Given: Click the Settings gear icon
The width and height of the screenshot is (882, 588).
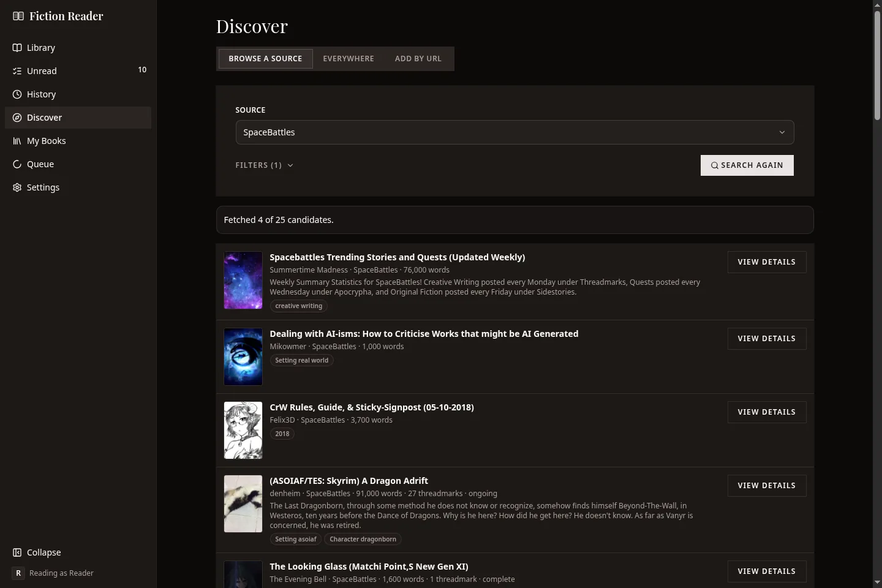Looking at the screenshot, I should 17,187.
